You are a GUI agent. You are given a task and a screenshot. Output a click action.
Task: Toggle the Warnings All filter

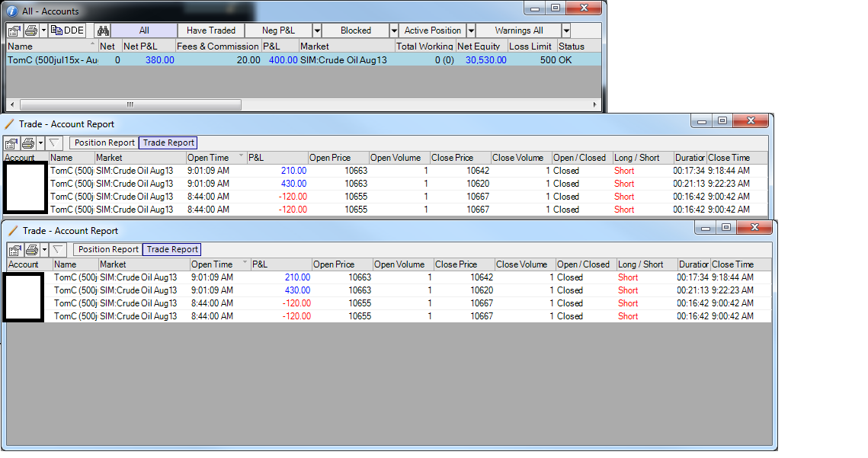(x=519, y=30)
